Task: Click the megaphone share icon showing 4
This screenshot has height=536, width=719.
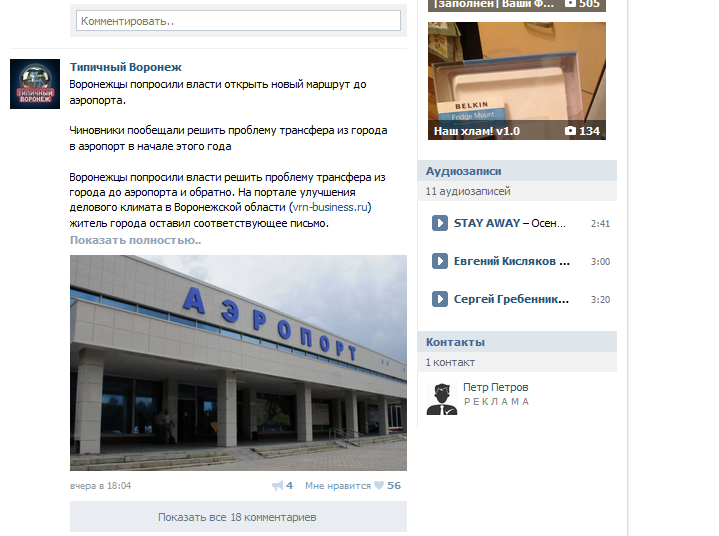Action: pos(277,486)
